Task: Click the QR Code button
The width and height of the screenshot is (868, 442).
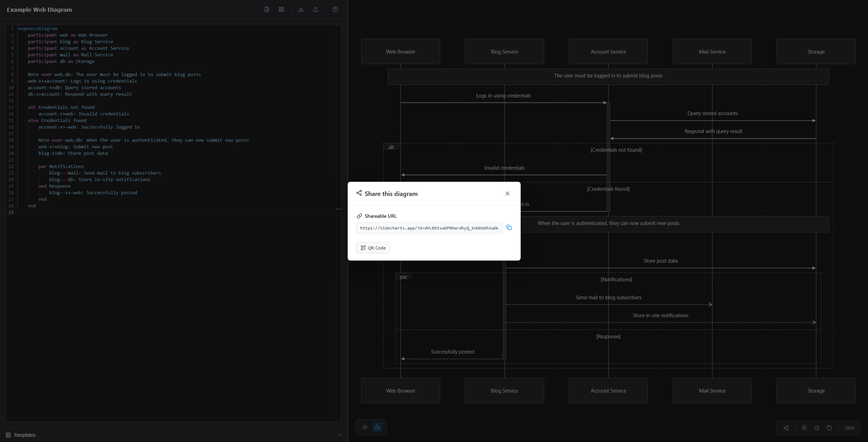Action: pyautogui.click(x=373, y=248)
